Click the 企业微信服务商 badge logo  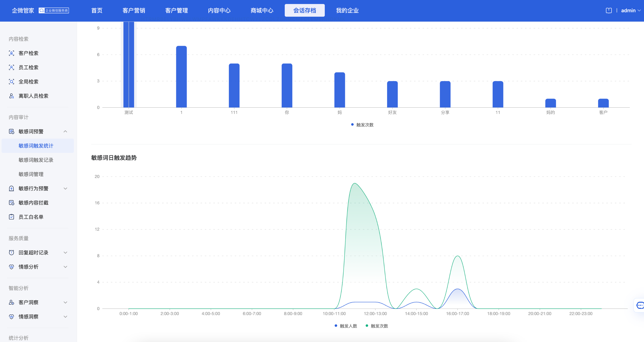(x=54, y=10)
